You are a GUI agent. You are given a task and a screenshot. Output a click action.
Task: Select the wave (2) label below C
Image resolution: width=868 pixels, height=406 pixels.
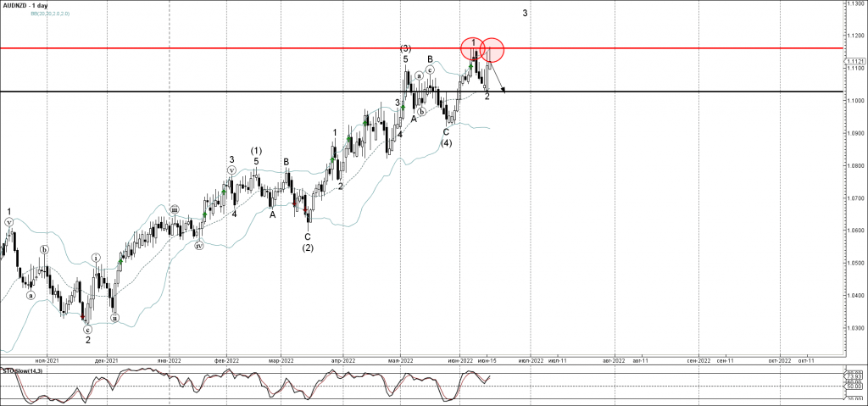coord(308,247)
